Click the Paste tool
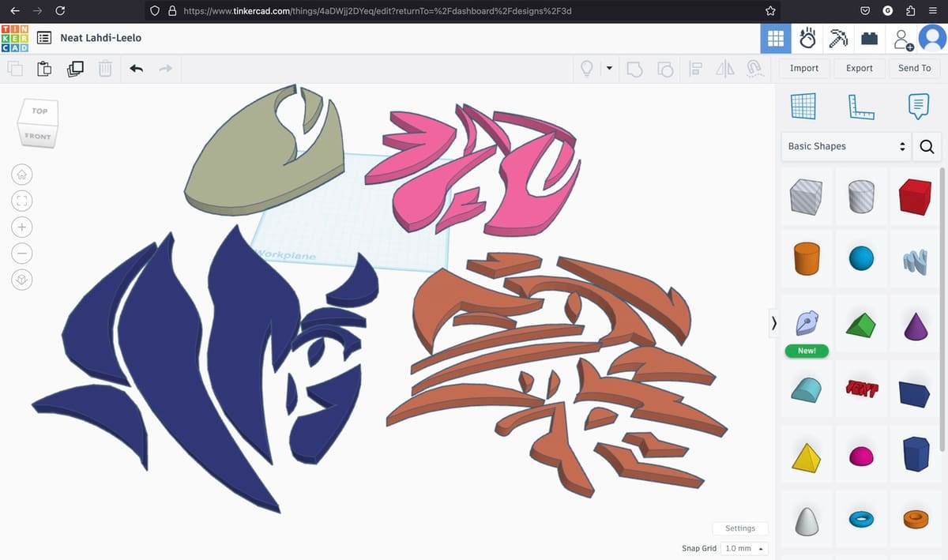Viewport: 948px width, 560px height. (45, 69)
